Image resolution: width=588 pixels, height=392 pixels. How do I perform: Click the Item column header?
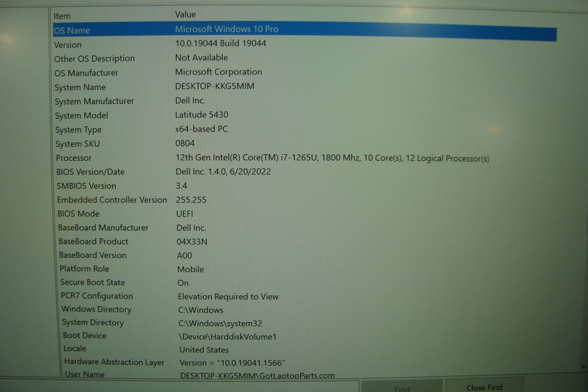click(62, 16)
